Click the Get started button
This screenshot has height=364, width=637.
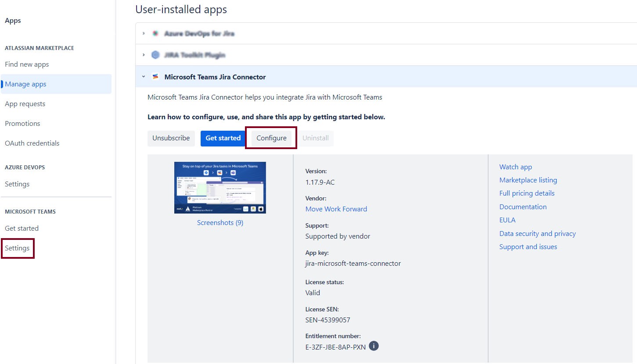pyautogui.click(x=223, y=138)
